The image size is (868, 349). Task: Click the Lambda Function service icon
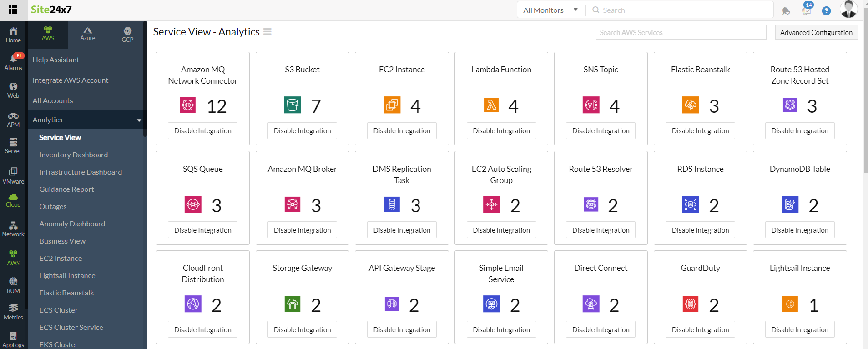click(x=491, y=105)
